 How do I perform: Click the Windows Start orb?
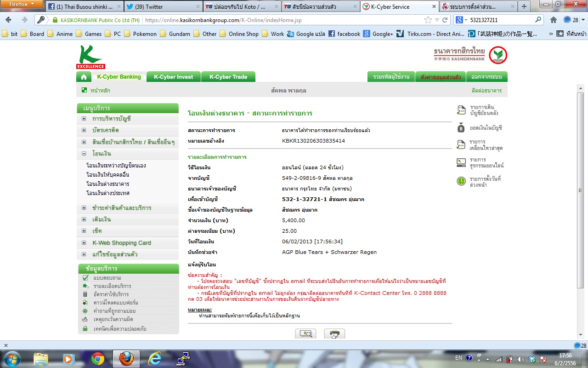coord(11,358)
